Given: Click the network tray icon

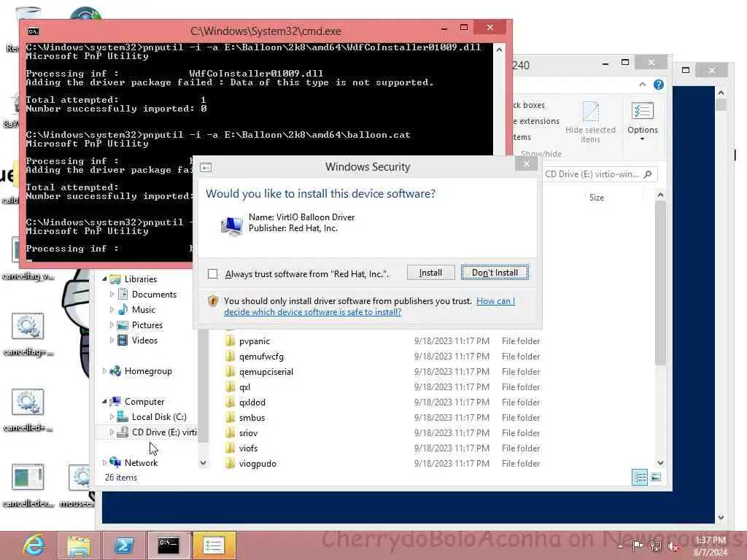Looking at the screenshot, I should pos(656,547).
